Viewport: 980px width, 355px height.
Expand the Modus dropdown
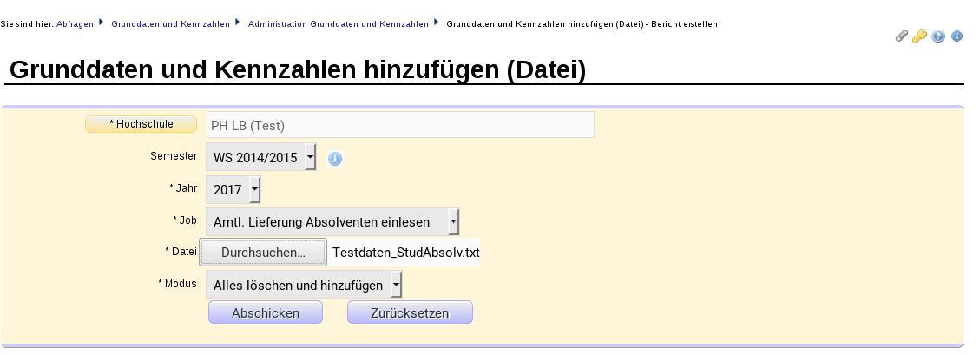pos(304,285)
